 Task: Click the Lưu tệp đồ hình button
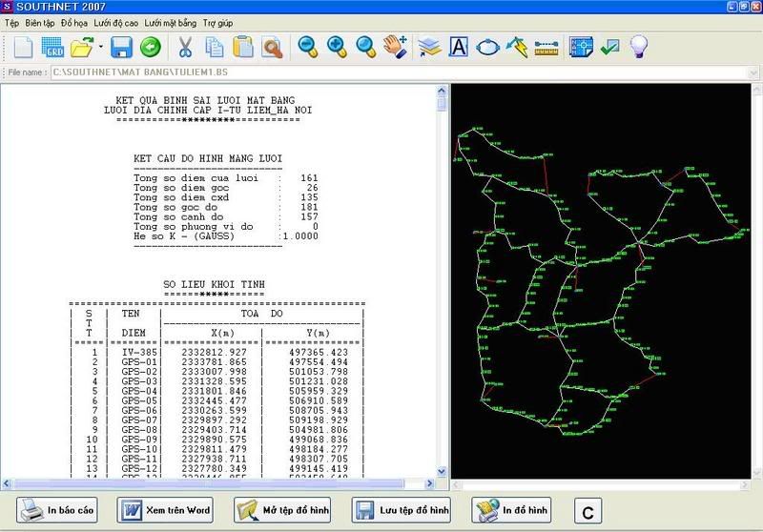pyautogui.click(x=402, y=510)
